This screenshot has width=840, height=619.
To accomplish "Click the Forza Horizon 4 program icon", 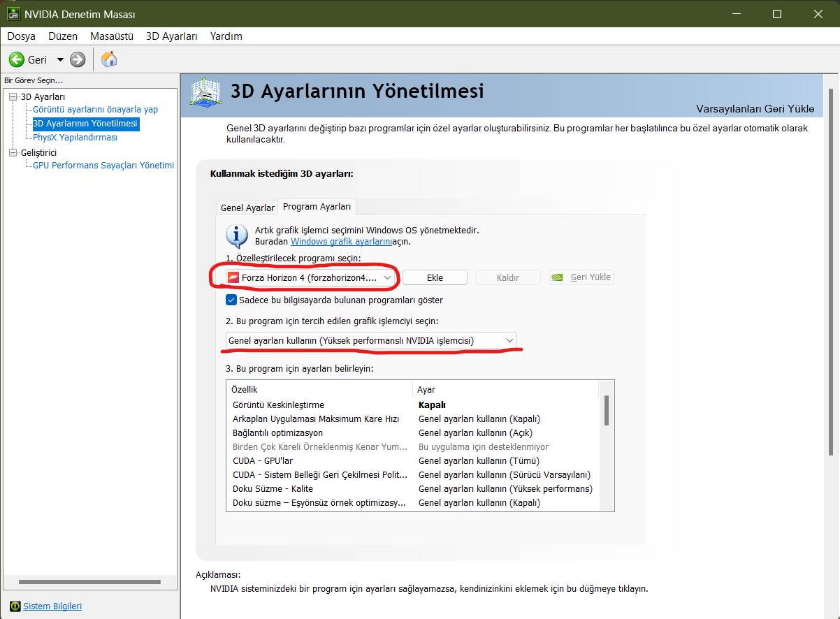I will point(233,277).
